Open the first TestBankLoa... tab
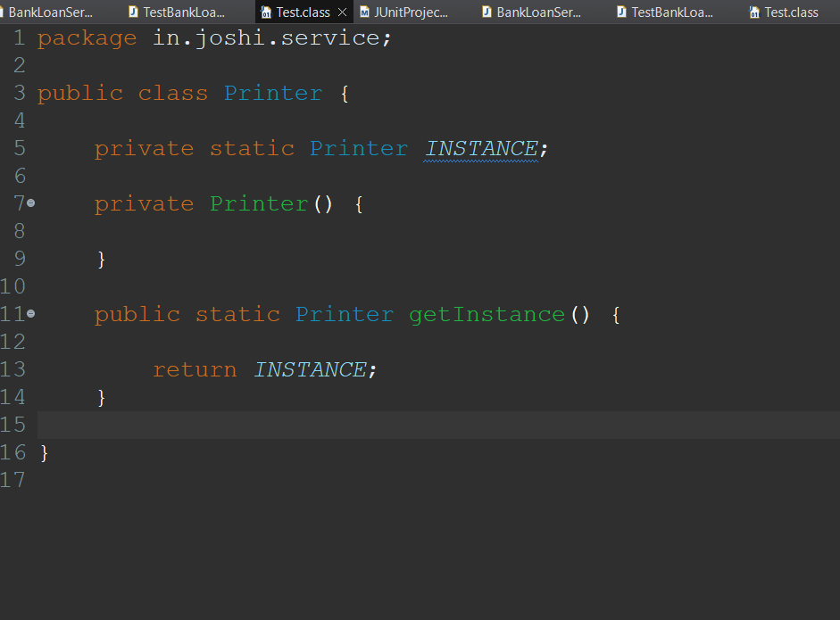840x620 pixels. [184, 12]
